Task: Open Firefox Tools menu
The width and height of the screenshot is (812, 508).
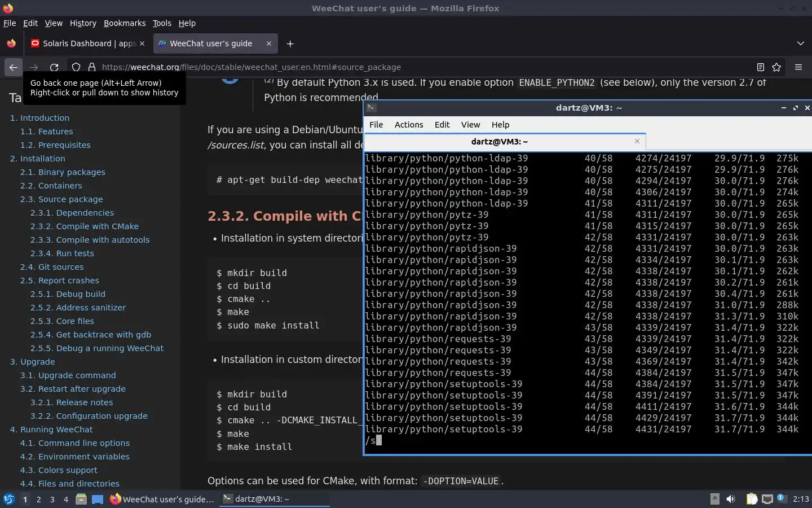Action: (162, 23)
